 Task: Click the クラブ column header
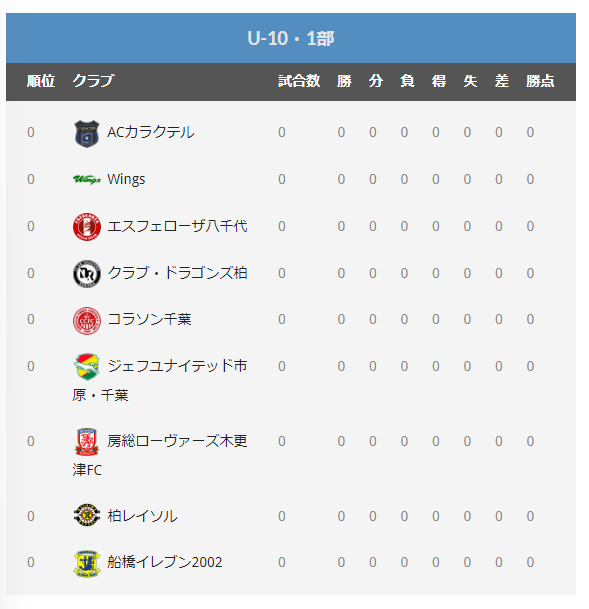coord(94,81)
